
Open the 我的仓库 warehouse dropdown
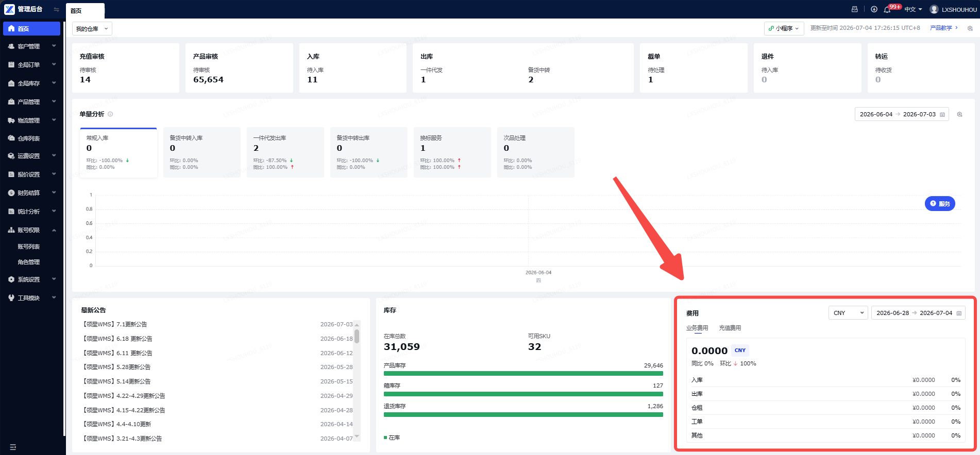pos(92,29)
